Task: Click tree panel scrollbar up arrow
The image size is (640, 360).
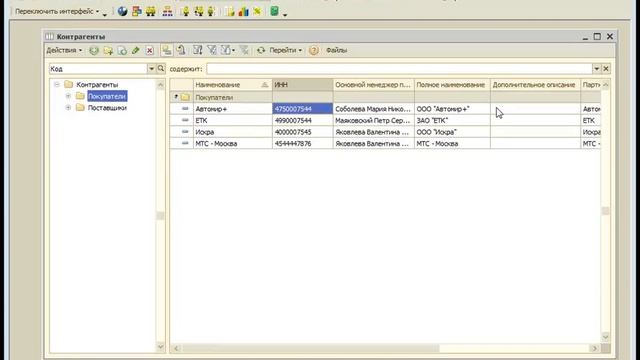Action: tap(160, 84)
